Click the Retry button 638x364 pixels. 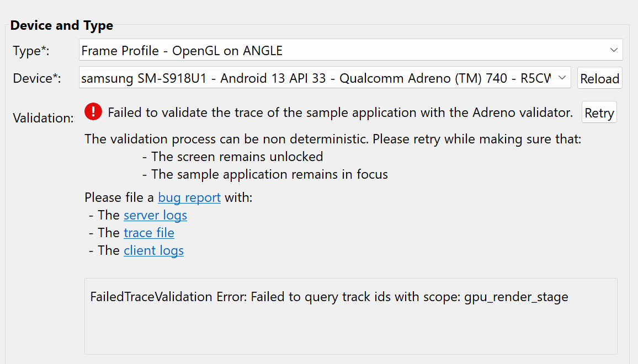[599, 113]
